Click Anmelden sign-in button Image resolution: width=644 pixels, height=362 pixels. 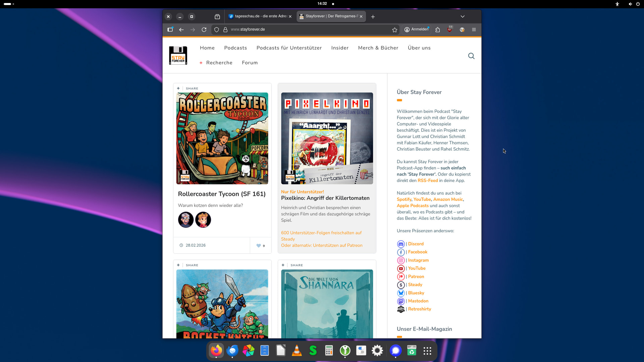pos(417,29)
